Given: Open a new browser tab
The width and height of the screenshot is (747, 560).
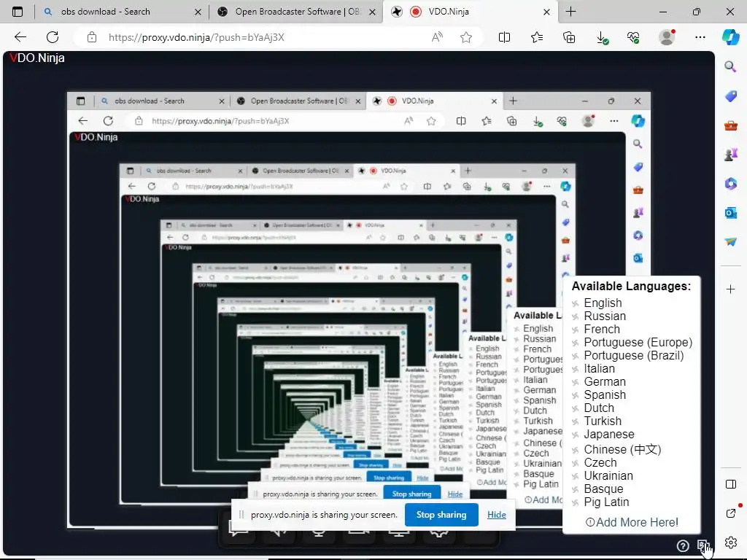Looking at the screenshot, I should 570,12.
